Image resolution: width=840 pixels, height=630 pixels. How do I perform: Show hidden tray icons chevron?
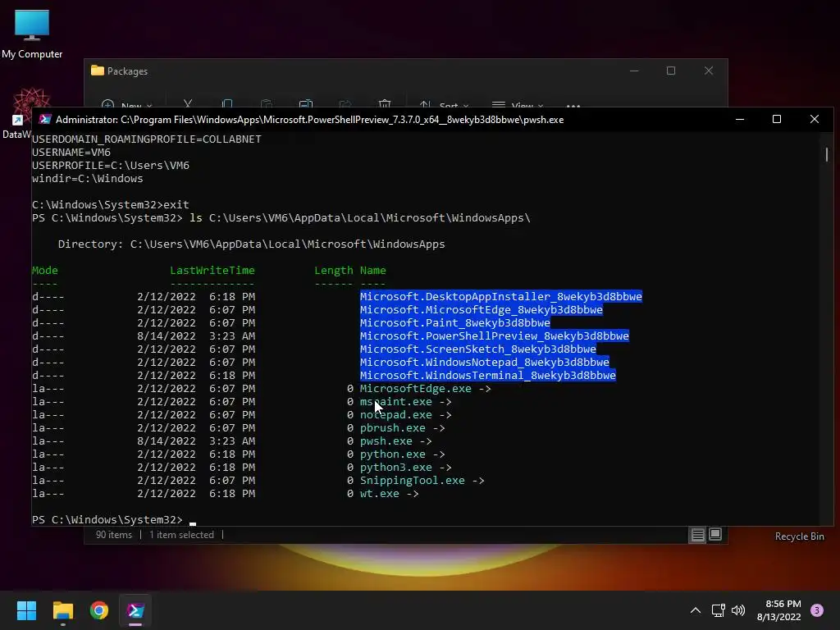coord(696,610)
